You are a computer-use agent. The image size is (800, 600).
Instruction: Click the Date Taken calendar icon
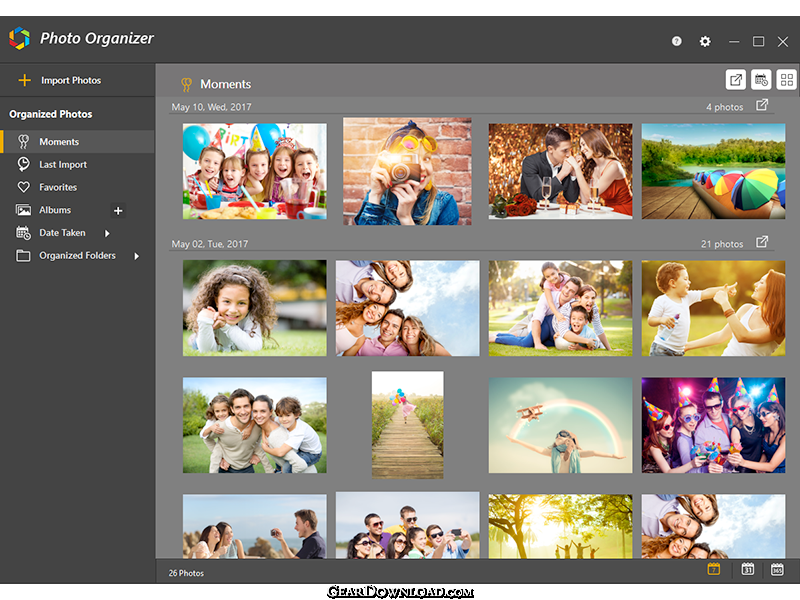[x=23, y=233]
